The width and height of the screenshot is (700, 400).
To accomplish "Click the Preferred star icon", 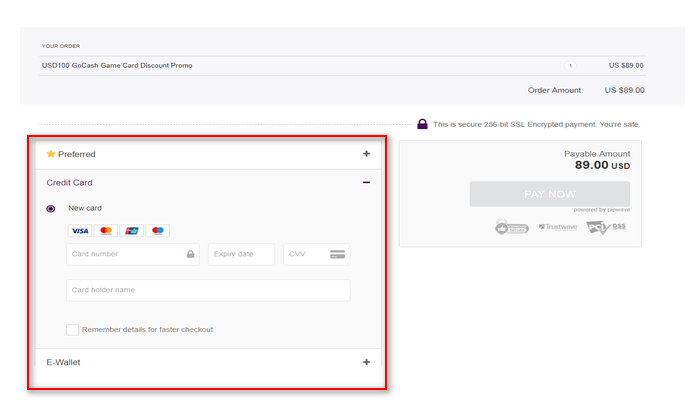I will pyautogui.click(x=51, y=154).
